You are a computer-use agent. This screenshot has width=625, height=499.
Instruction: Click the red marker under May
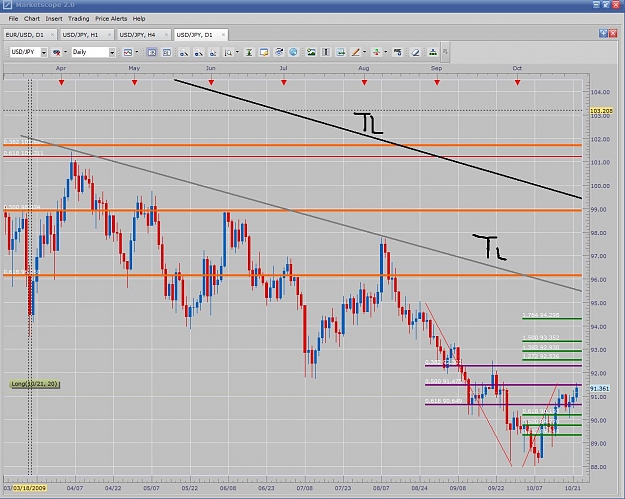tap(135, 83)
